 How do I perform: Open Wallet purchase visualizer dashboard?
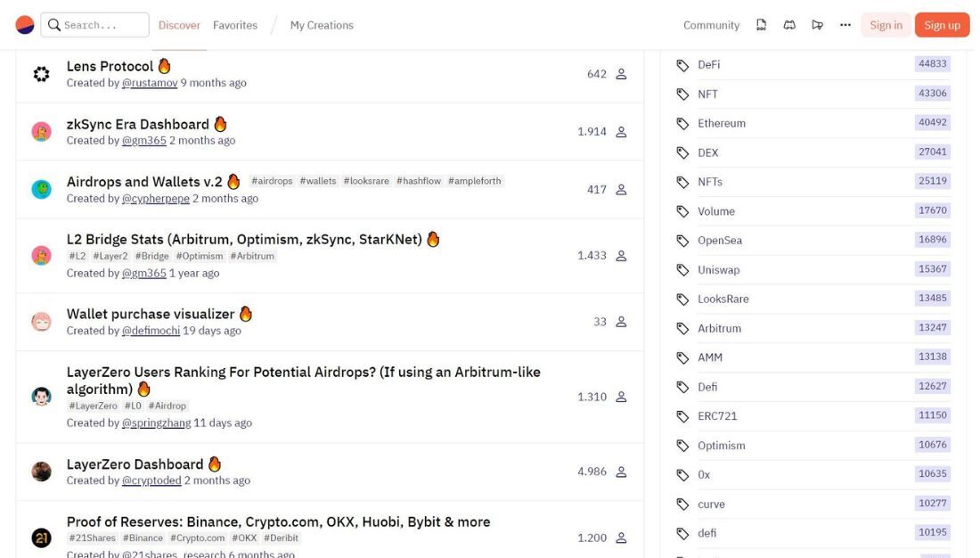[151, 314]
